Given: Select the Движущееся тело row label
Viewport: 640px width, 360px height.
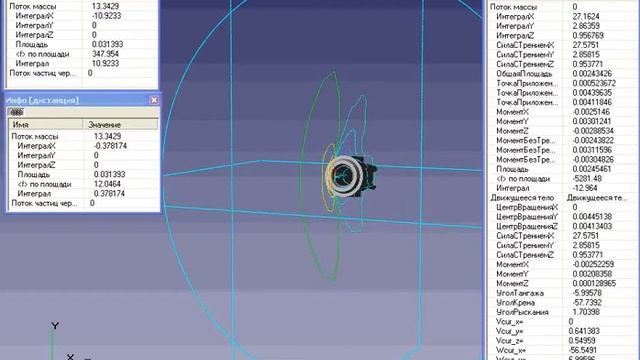Looking at the screenshot, I should [522, 198].
